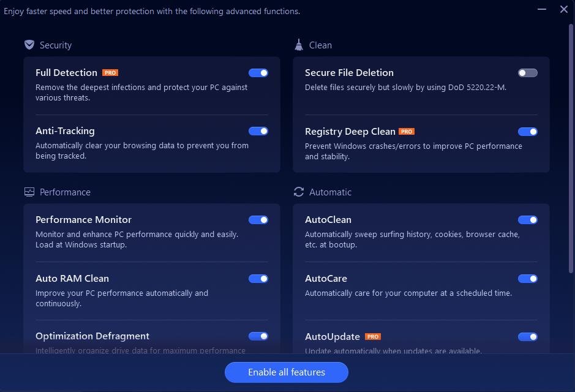
Task: Turn off the AutoClean switch
Action: pos(528,220)
